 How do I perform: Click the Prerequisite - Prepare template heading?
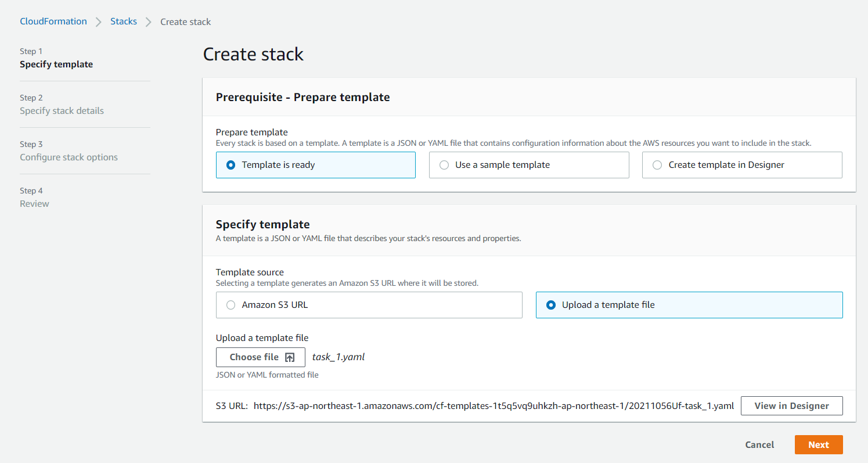point(303,98)
